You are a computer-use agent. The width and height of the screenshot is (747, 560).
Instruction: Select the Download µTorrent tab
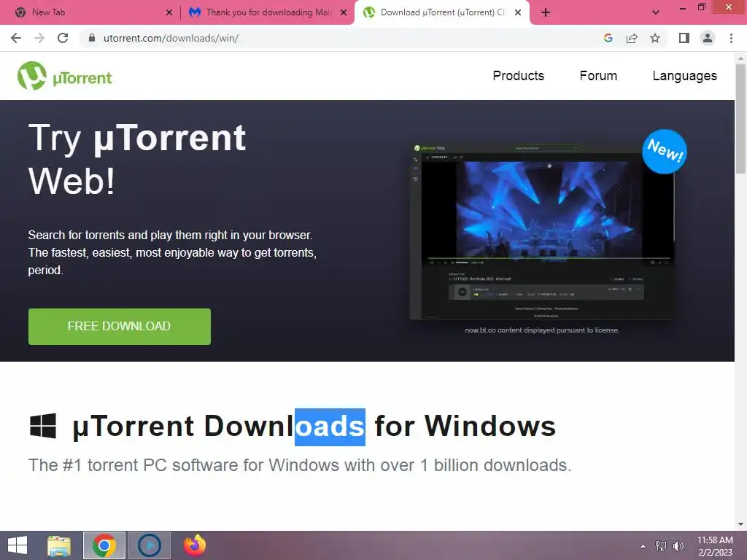coord(443,12)
